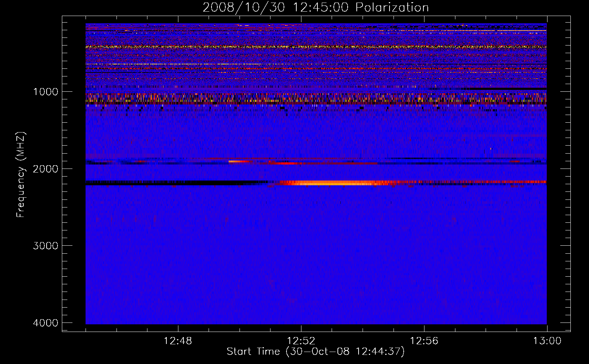This screenshot has width=589, height=364.
Task: Click the noisy interference band just above 1000 MHz
Action: (316, 99)
